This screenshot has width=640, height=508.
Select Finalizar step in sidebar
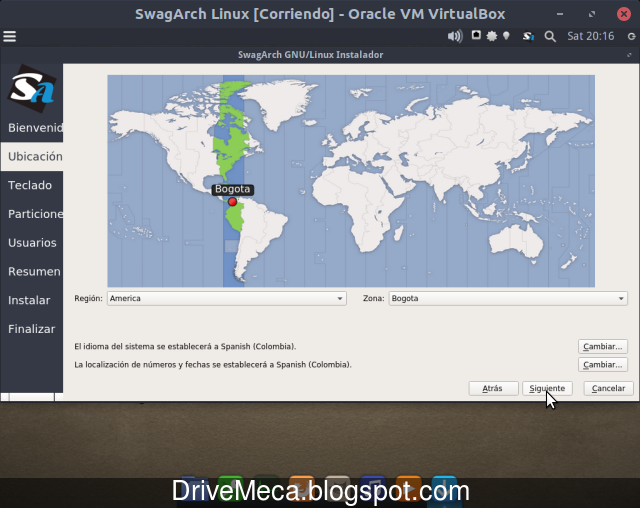coord(32,329)
